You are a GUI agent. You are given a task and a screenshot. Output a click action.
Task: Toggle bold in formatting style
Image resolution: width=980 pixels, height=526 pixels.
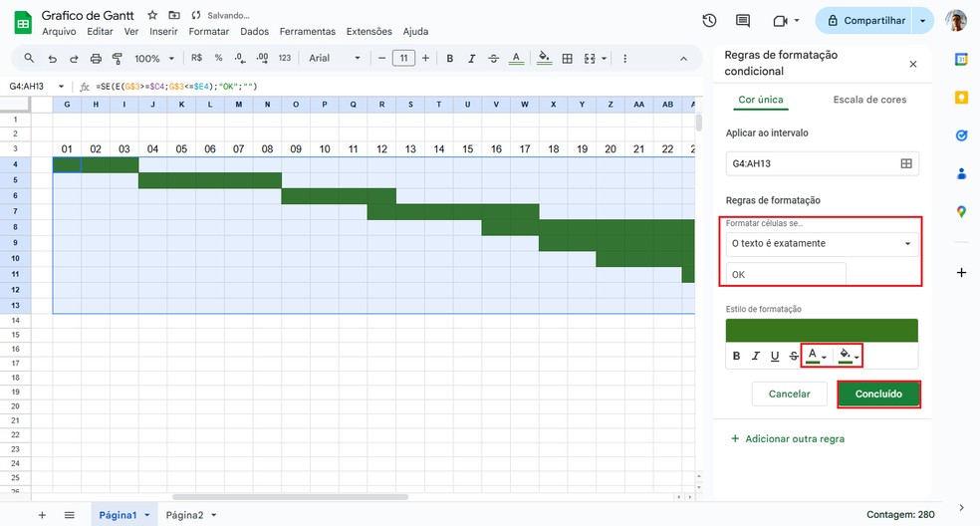[736, 356]
